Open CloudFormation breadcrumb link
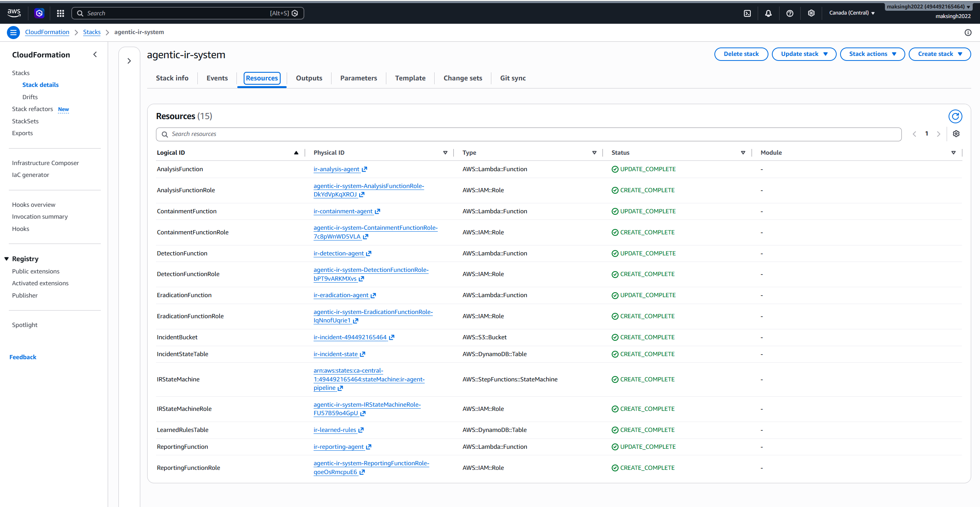 [x=47, y=32]
